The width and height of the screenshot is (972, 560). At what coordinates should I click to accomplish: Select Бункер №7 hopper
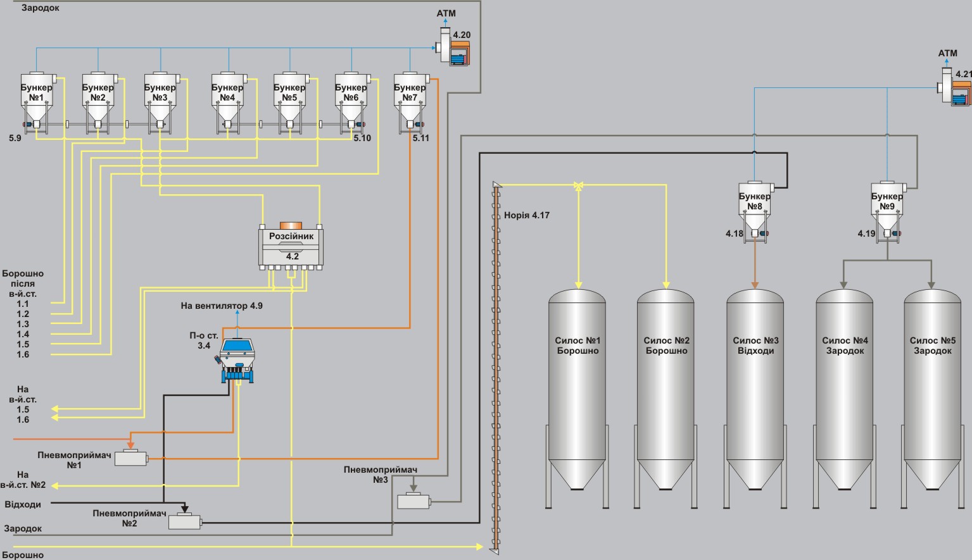tap(410, 101)
